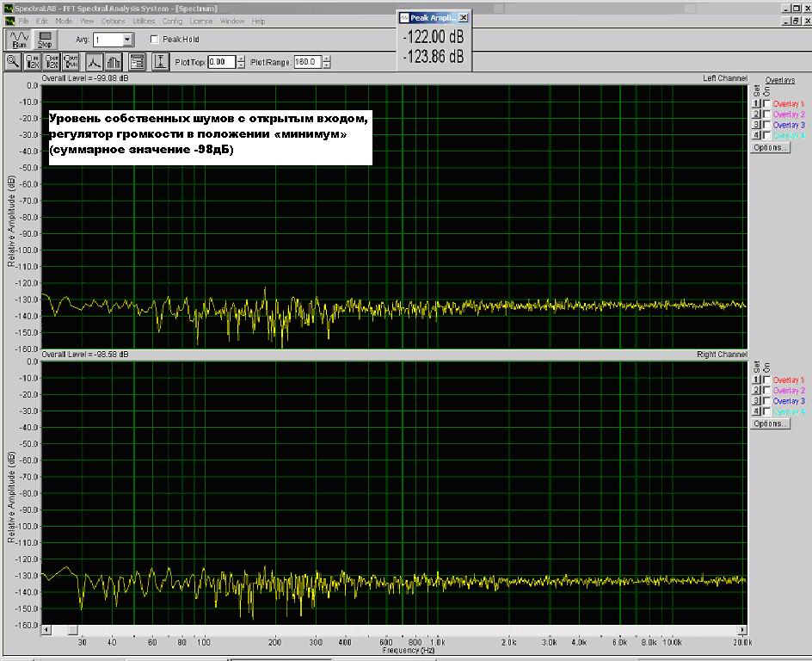Open Left Channel overlay Options button

(x=771, y=148)
